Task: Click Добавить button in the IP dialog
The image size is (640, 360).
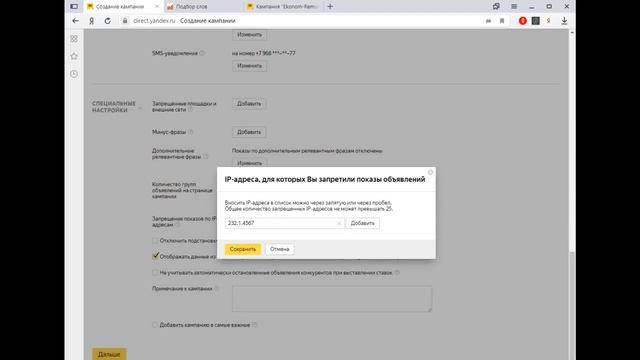Action: click(x=362, y=223)
